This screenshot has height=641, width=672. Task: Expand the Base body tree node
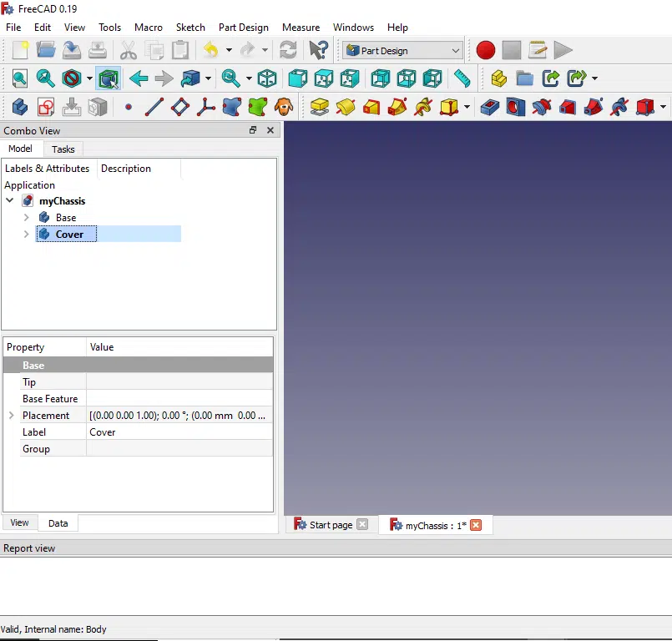click(x=26, y=217)
